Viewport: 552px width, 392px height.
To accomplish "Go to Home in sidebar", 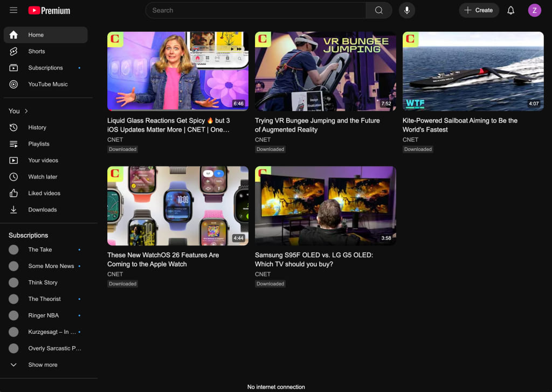I will point(36,35).
